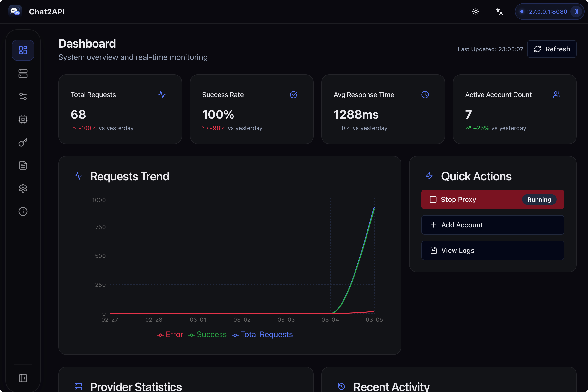Click the Refresh button
588x392 pixels.
pos(552,49)
